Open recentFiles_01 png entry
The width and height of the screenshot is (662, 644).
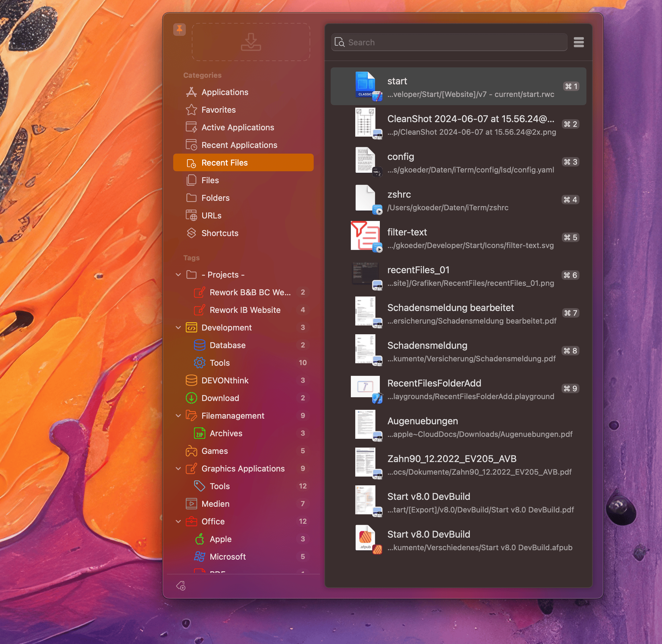(x=458, y=275)
